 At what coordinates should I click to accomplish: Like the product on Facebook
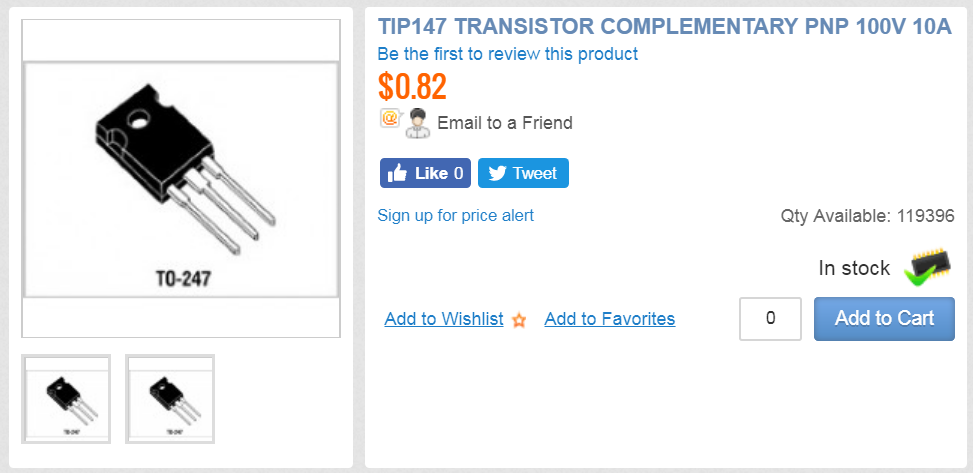pyautogui.click(x=425, y=173)
